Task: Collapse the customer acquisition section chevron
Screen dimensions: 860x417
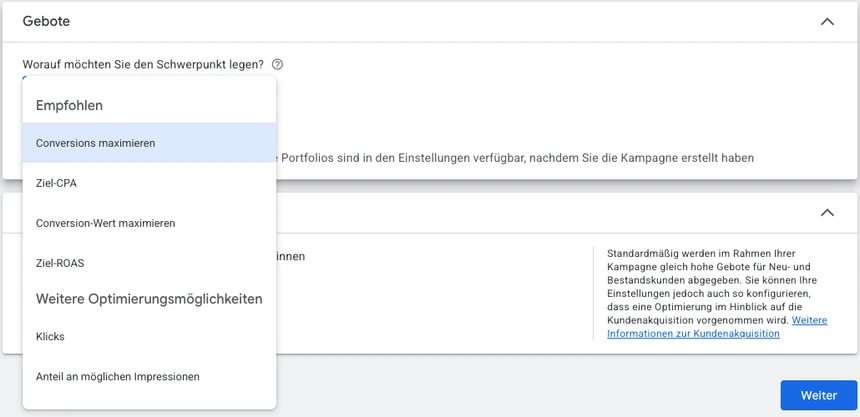Action: click(x=827, y=212)
